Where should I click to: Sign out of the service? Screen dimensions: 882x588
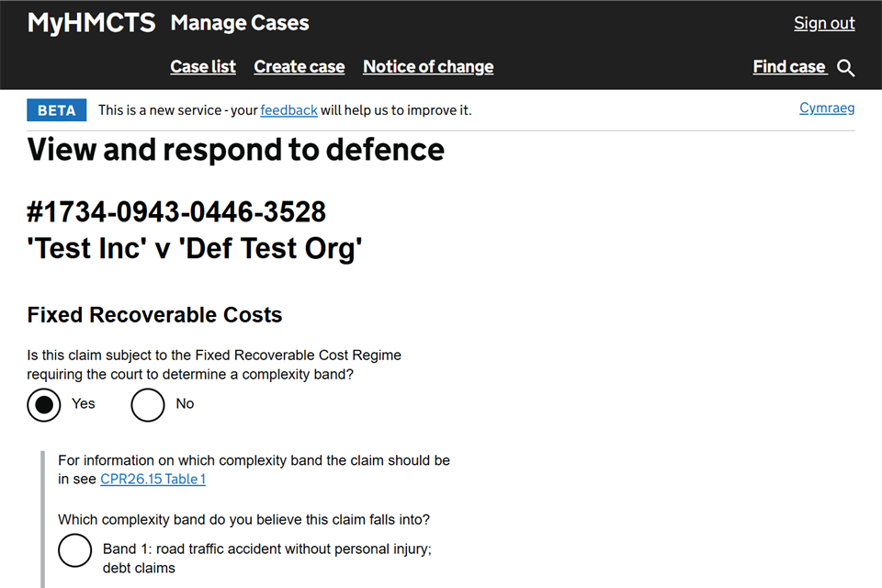tap(824, 24)
